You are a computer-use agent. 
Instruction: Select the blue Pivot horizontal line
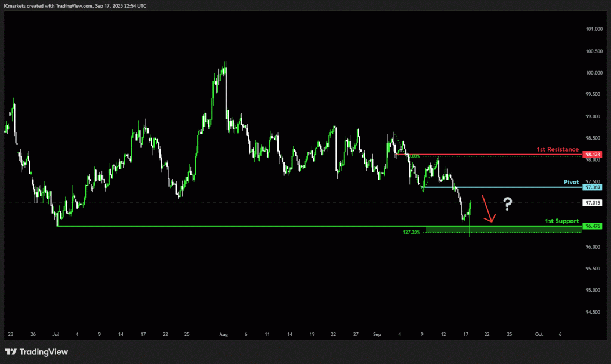502,187
